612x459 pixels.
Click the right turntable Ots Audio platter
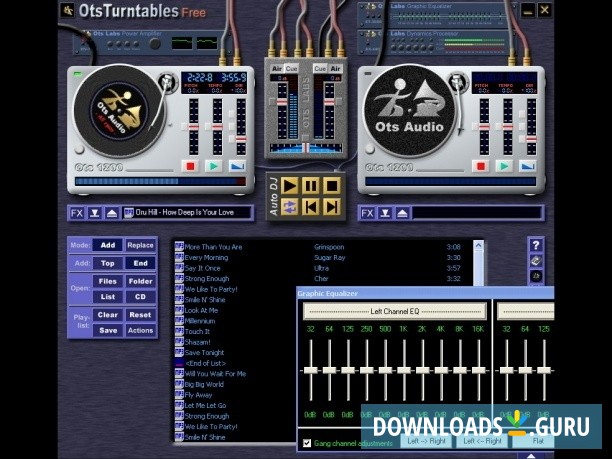(409, 111)
